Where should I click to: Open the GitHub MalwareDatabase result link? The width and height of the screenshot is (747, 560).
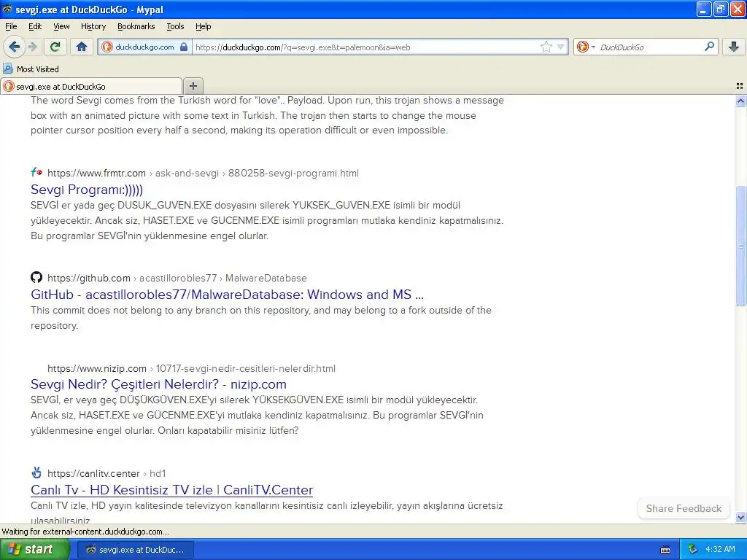(x=228, y=295)
